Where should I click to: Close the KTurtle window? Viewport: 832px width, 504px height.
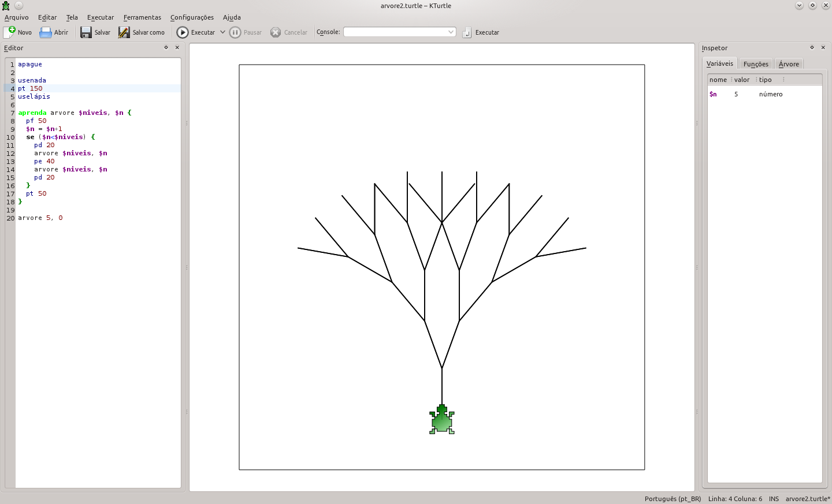826,5
